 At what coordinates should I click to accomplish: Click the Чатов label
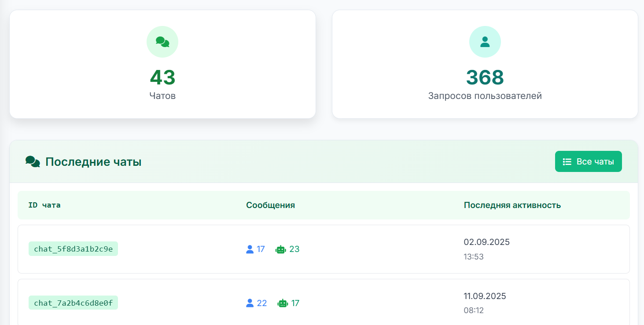click(162, 96)
